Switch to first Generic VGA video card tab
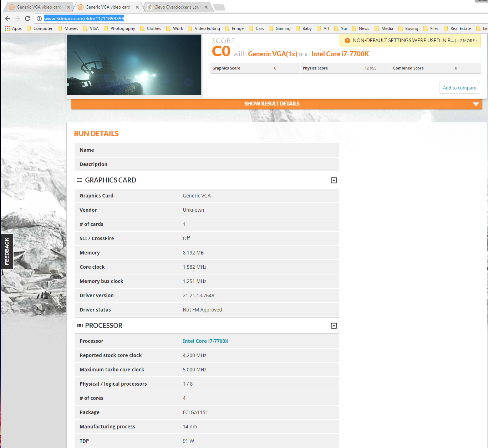Viewport: 488px width, 448px height. tap(38, 7)
